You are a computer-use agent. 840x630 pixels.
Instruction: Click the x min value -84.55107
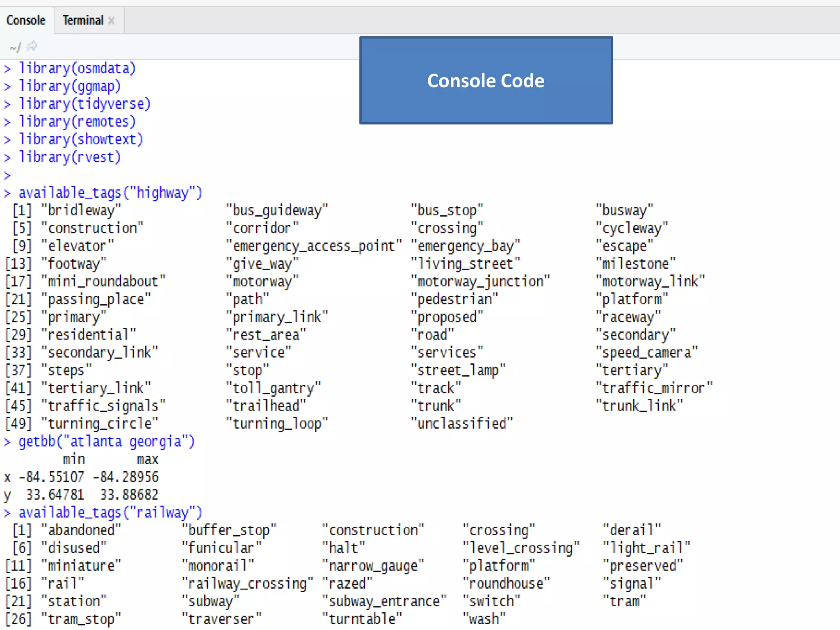pyautogui.click(x=52, y=477)
